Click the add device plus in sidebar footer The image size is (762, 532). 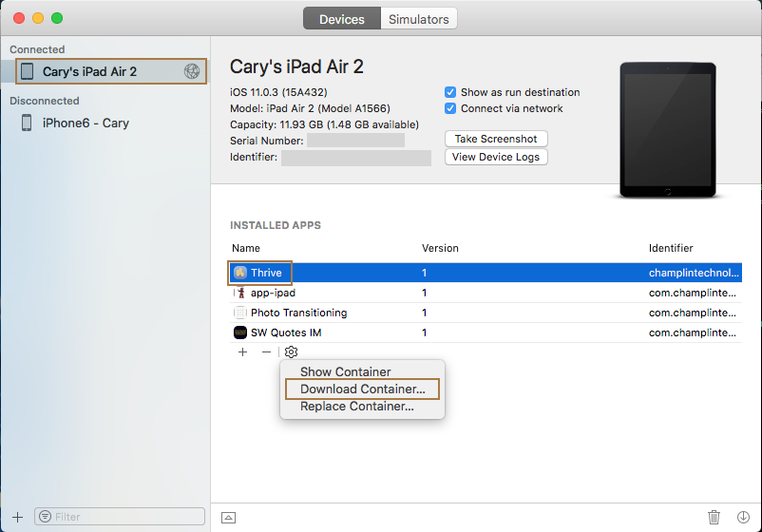click(17, 517)
